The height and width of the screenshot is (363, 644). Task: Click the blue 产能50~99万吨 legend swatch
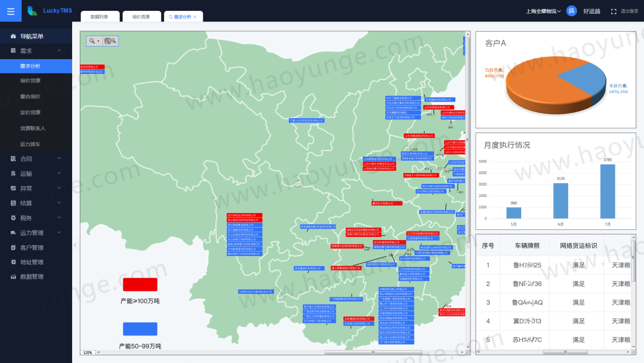point(140,329)
